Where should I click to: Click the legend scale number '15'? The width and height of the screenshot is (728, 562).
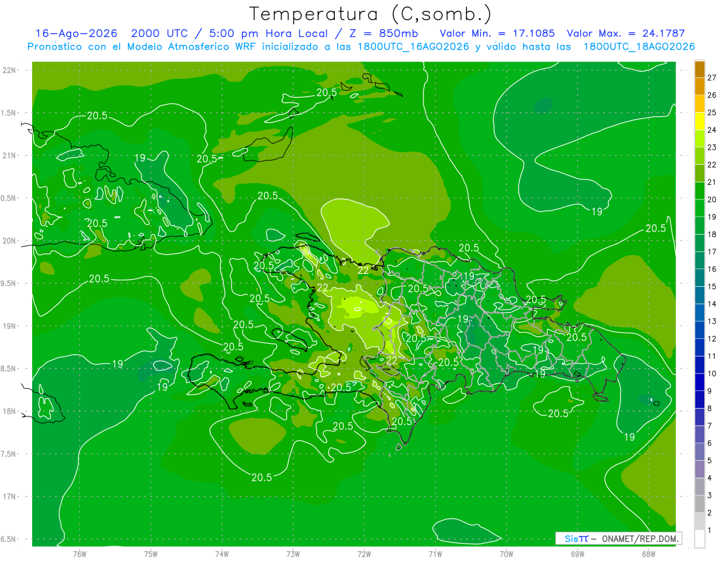[712, 286]
